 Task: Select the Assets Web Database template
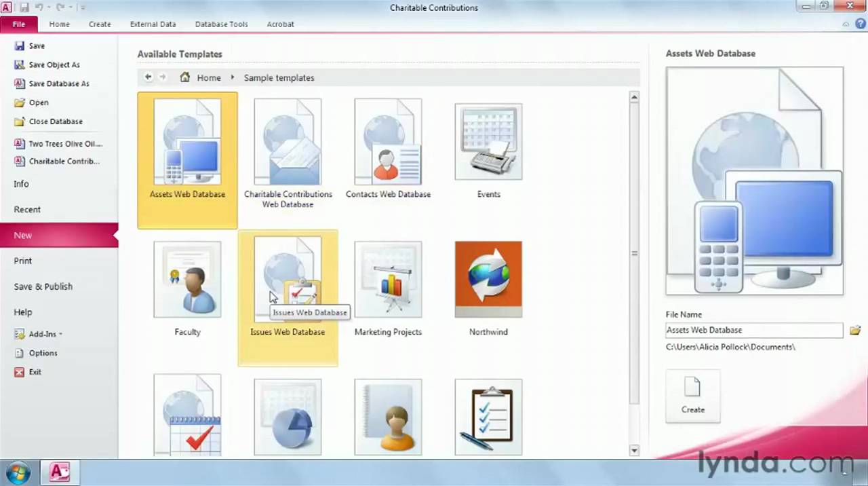[187, 141]
